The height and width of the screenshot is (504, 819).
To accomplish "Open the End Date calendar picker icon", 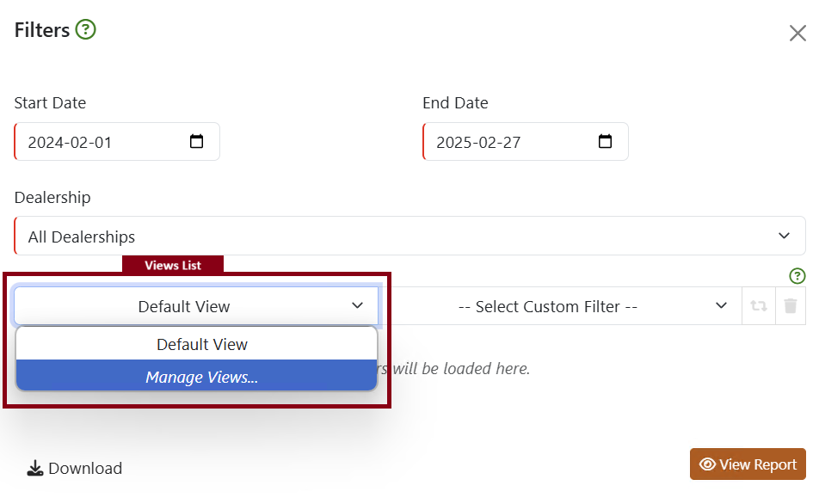I will click(x=605, y=142).
